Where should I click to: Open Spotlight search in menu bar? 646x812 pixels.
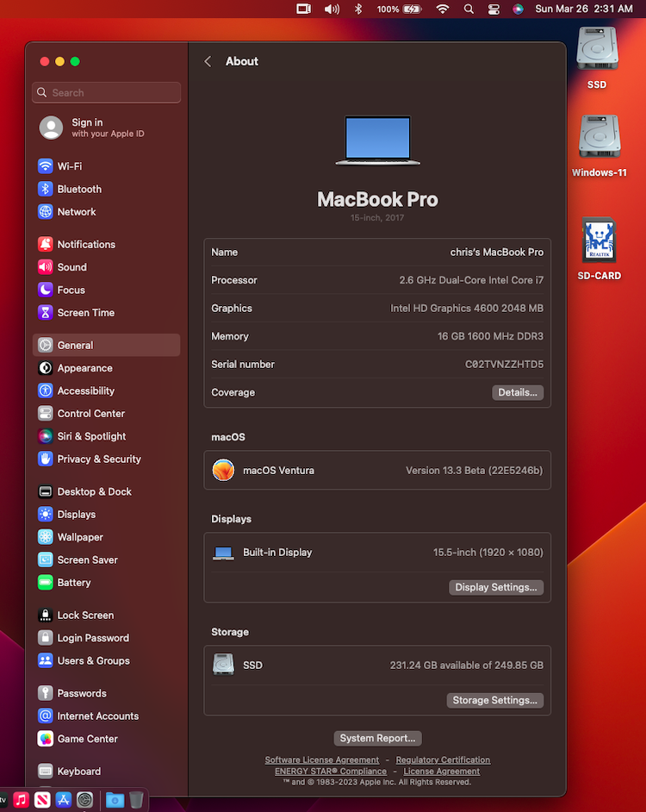click(x=469, y=9)
